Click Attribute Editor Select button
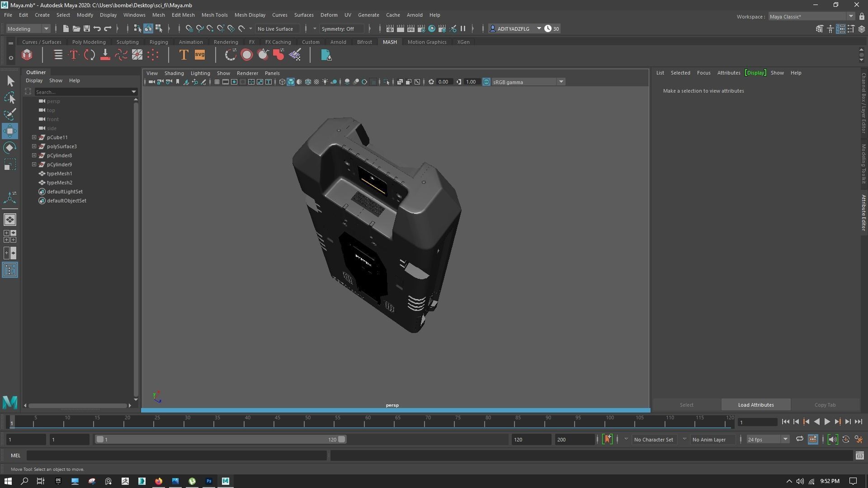Viewport: 868px width, 488px height. 686,405
